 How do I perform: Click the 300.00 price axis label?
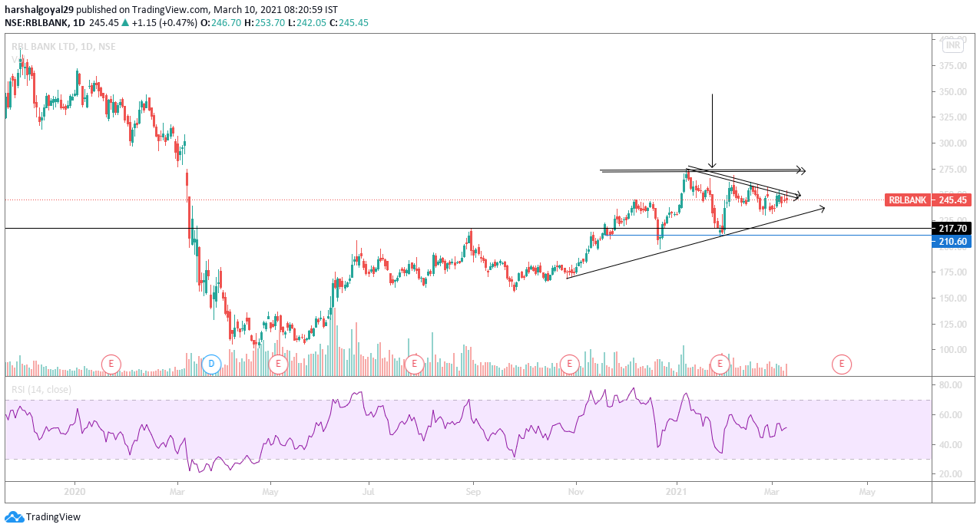(x=952, y=143)
